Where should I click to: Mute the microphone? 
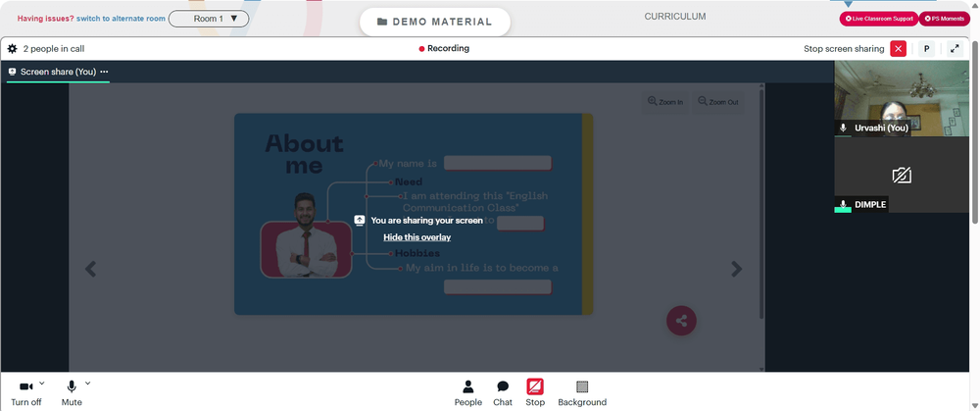[72, 393]
